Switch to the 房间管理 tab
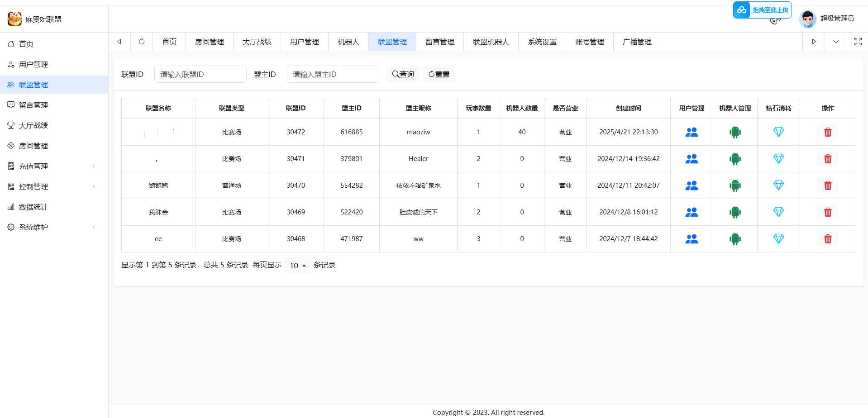Screen dimensions: 868x418 [x=209, y=42]
